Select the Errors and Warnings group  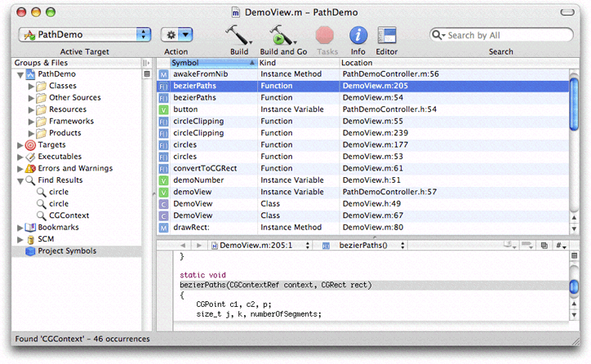click(x=73, y=168)
